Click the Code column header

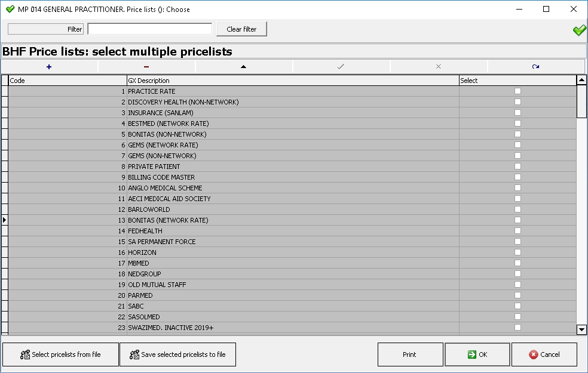[68, 81]
